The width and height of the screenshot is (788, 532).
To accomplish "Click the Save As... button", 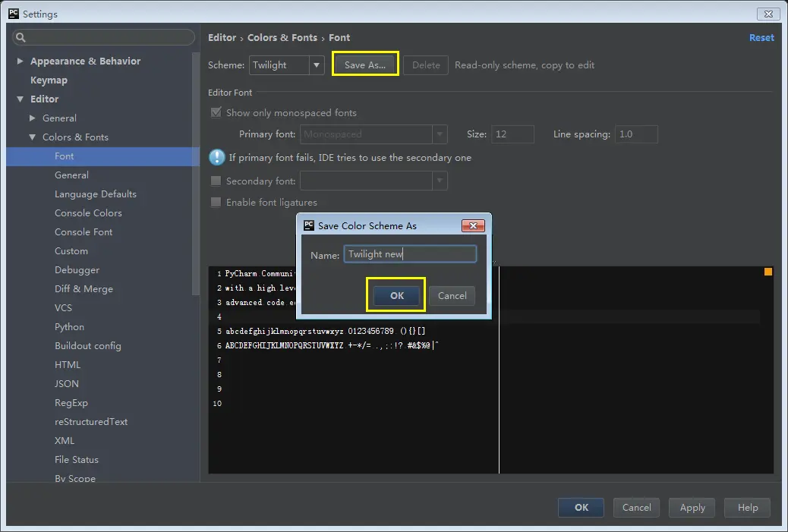I will pos(365,65).
